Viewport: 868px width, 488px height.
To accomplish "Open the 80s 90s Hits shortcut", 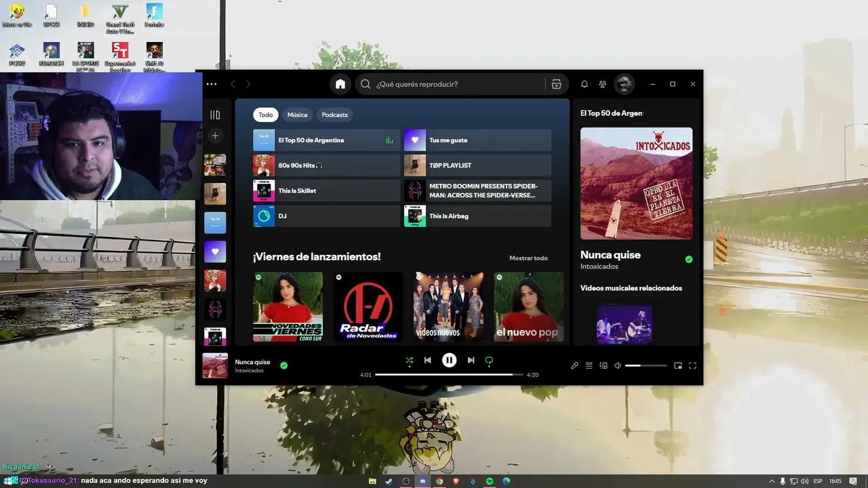I will tap(327, 165).
